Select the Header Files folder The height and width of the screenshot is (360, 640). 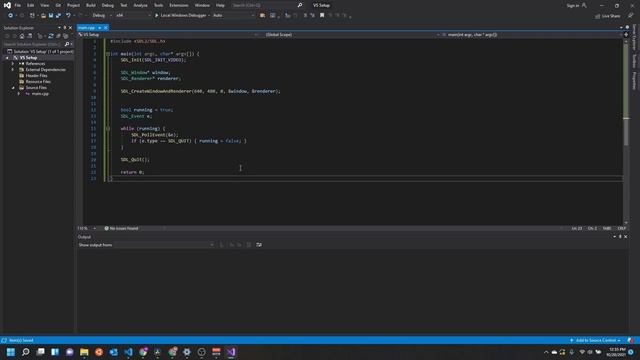tap(36, 76)
